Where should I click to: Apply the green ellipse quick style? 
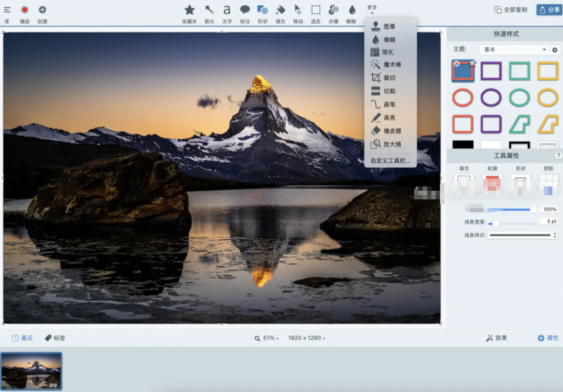(520, 98)
